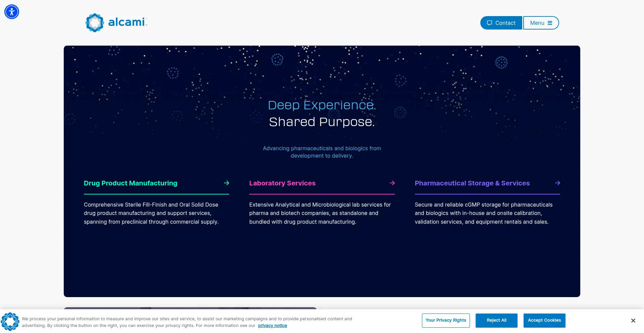Image resolution: width=644 pixels, height=333 pixels.
Task: Click the pink arrow beside Laboratory Services
Action: tap(392, 183)
